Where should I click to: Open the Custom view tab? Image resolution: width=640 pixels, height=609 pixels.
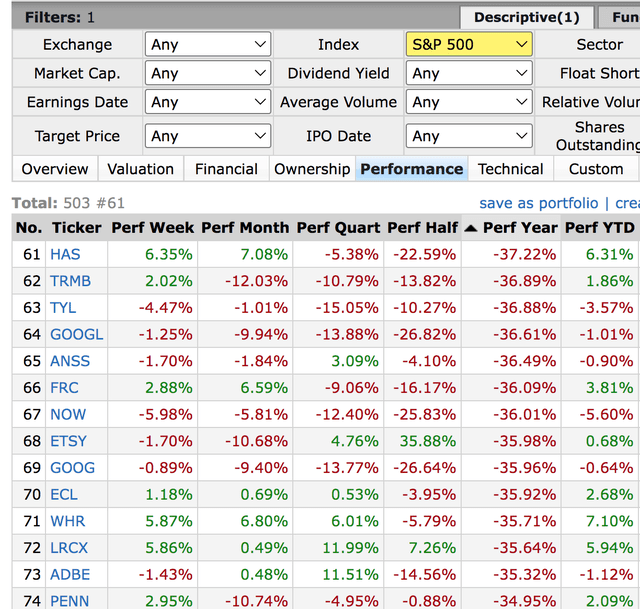coord(596,169)
